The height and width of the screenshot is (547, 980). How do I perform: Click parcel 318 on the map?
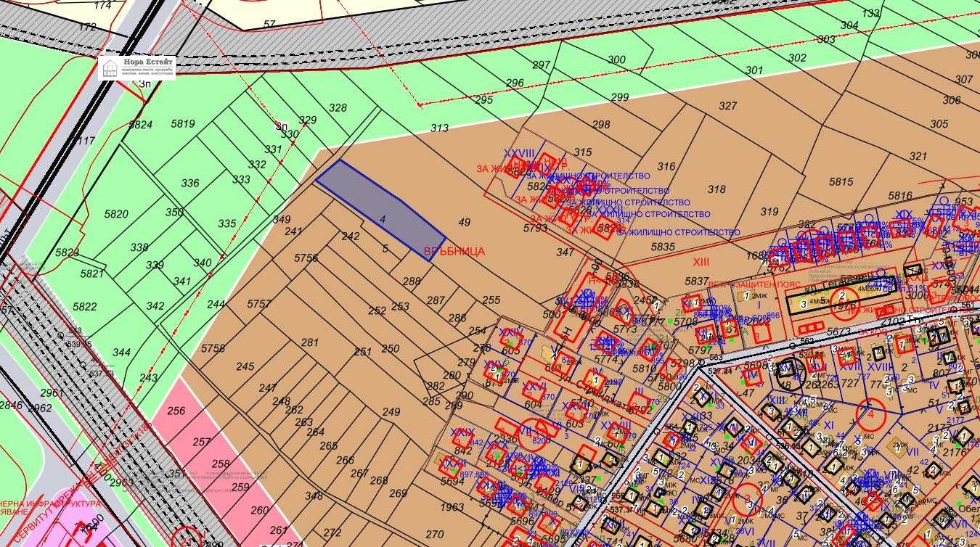[x=716, y=189]
